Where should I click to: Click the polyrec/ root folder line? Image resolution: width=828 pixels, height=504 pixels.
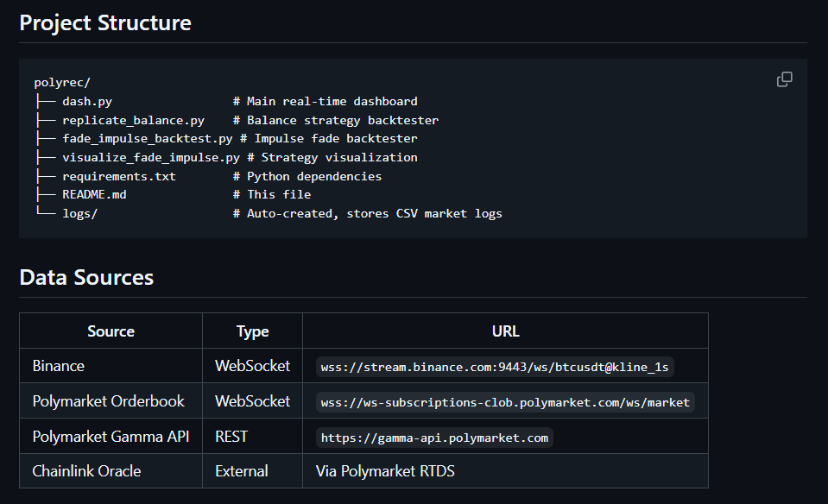click(62, 83)
